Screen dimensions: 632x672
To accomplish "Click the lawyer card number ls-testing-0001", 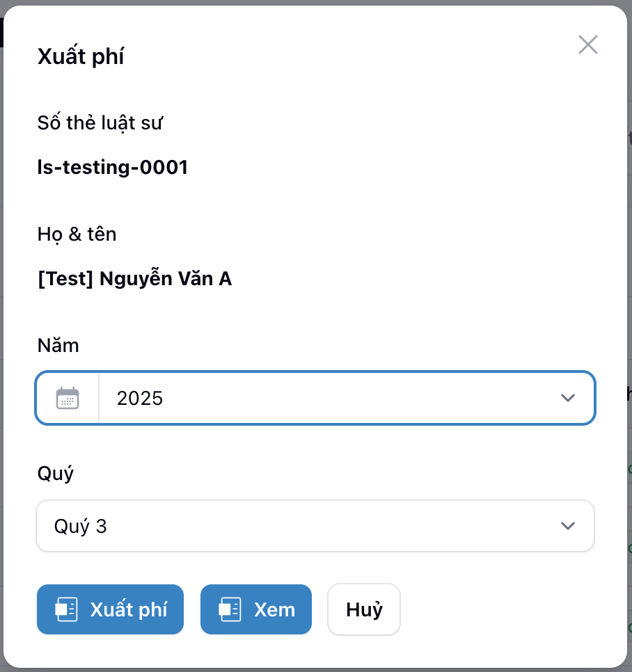I will tap(113, 167).
